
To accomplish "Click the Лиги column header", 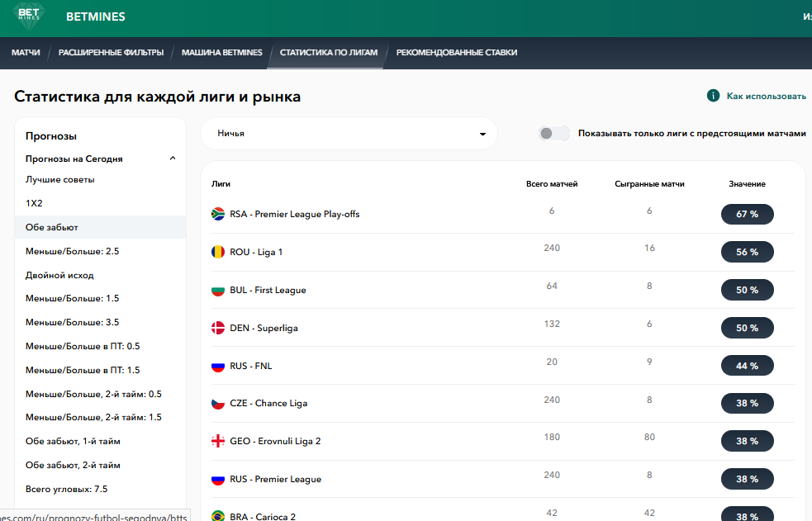I will point(221,183).
